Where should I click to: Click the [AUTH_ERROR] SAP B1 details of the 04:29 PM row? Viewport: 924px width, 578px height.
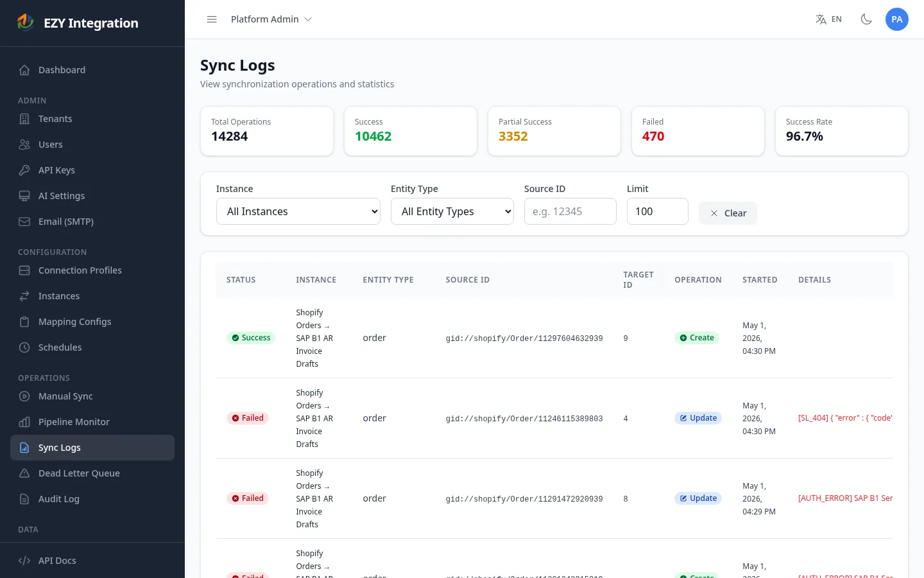point(845,498)
